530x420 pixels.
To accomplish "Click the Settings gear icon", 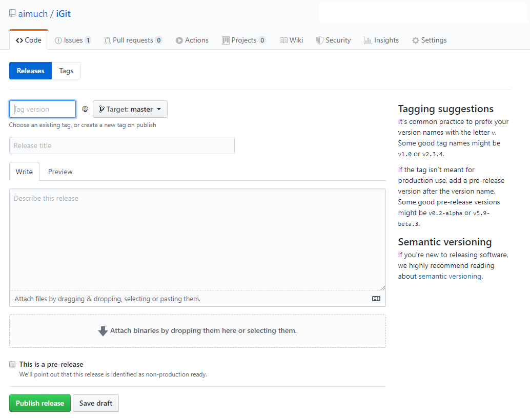I will [415, 40].
